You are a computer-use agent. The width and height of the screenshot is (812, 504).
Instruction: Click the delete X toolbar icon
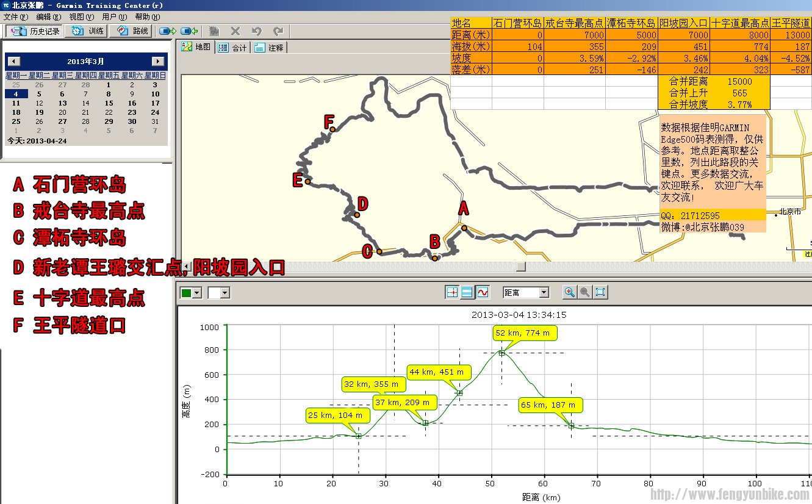tap(235, 31)
